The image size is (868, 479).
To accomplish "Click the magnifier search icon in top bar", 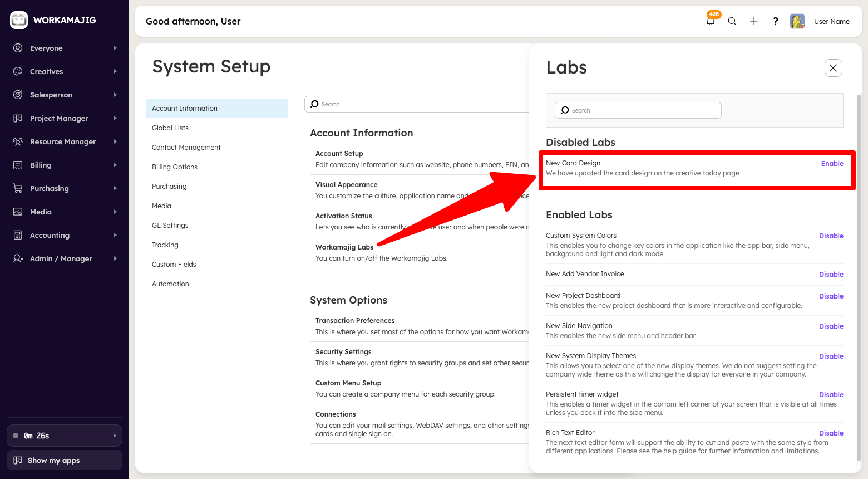I will (732, 21).
